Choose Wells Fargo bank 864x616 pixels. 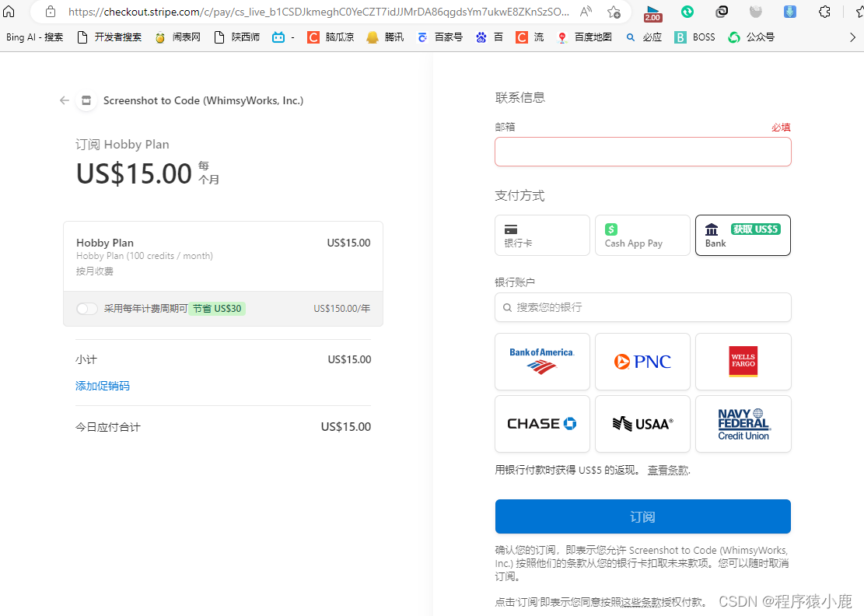tap(743, 362)
